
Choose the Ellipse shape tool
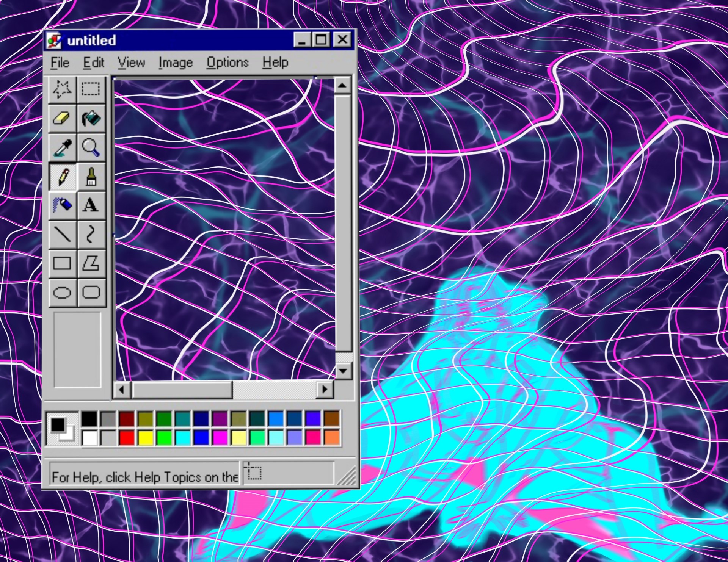click(62, 293)
